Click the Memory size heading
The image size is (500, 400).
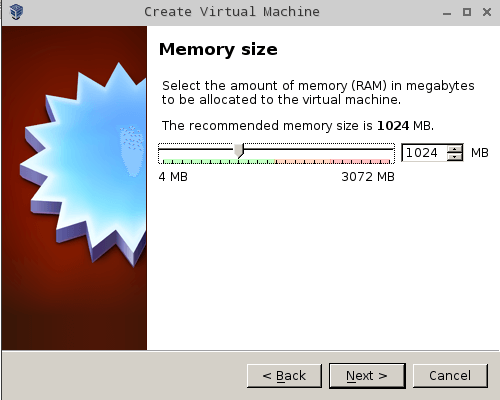(218, 49)
